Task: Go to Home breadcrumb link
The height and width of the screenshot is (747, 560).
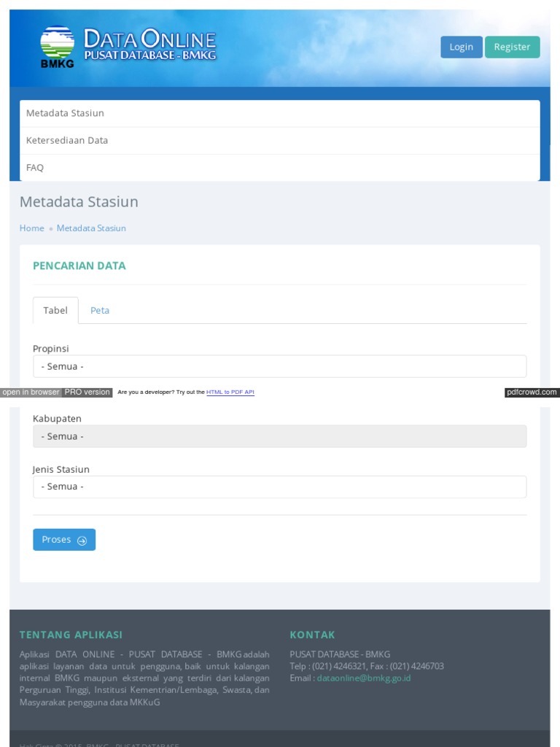Action: (x=32, y=228)
